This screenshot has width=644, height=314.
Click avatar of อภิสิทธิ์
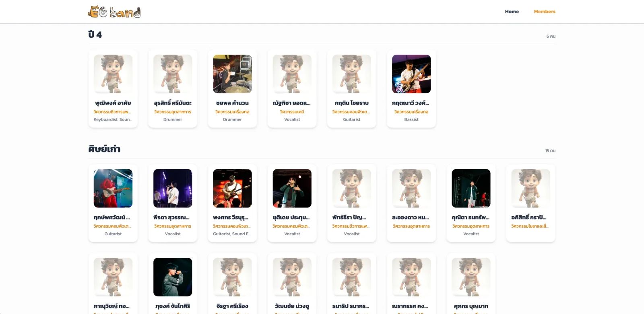[530, 188]
